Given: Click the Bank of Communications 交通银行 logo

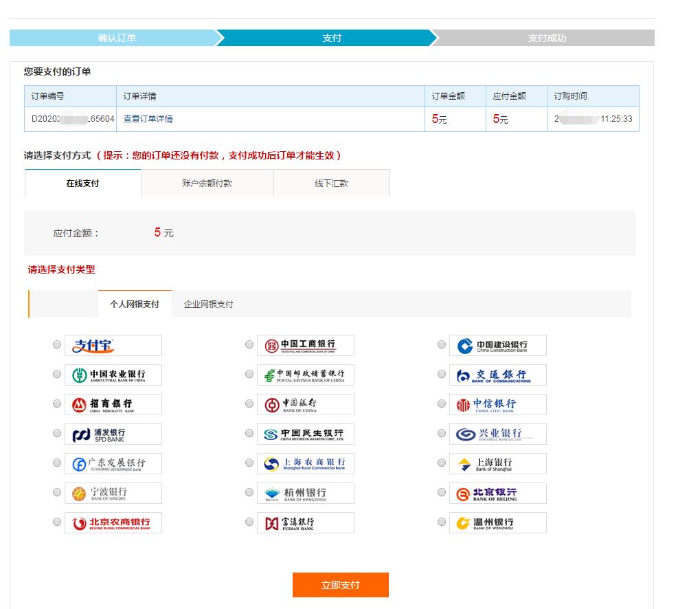Looking at the screenshot, I should point(498,375).
